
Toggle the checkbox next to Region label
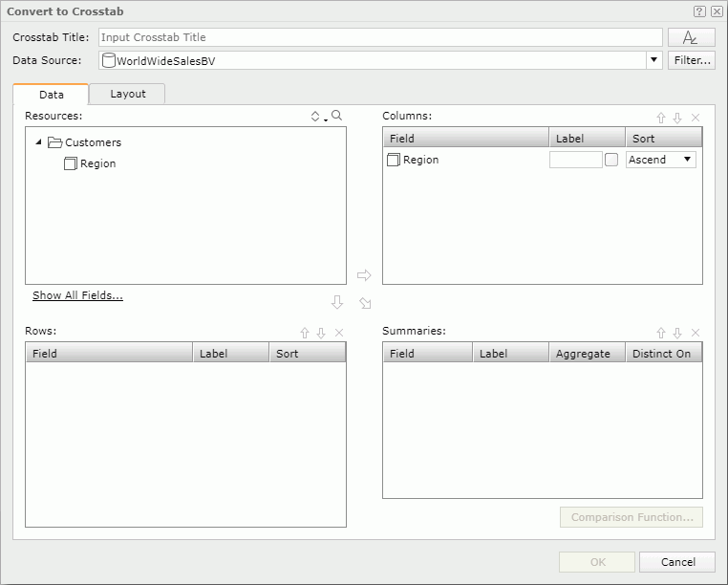pos(611,160)
